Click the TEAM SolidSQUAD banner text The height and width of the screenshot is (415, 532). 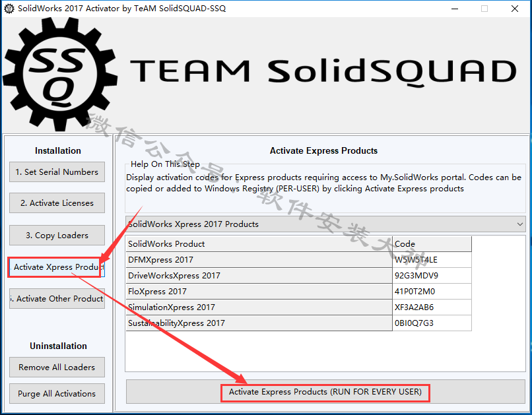(323, 71)
